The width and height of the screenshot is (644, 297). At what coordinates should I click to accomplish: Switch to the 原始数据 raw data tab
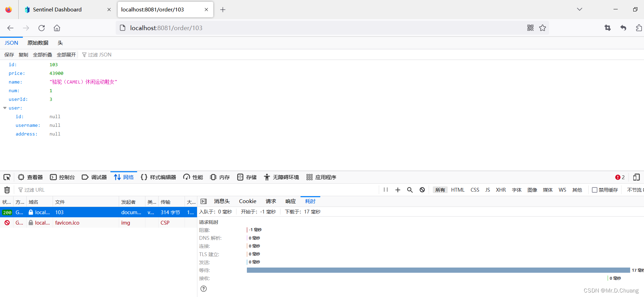pos(38,43)
